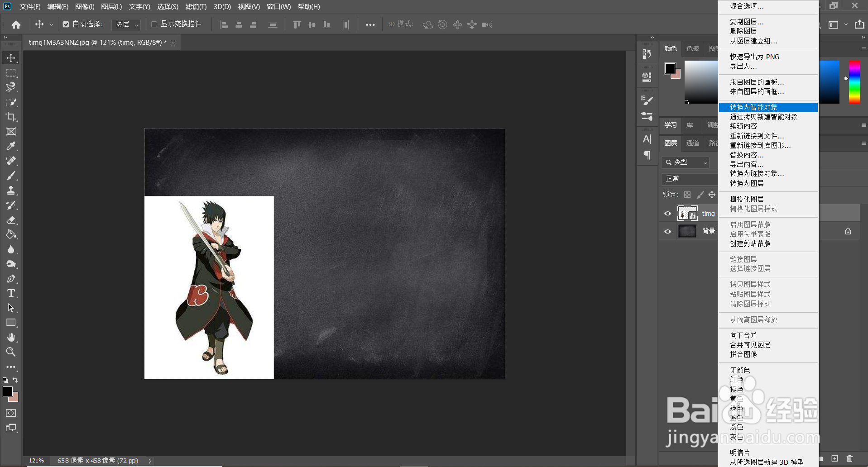868x467 pixels.
Task: Select the 背景 layer thumbnail
Action: 687,231
